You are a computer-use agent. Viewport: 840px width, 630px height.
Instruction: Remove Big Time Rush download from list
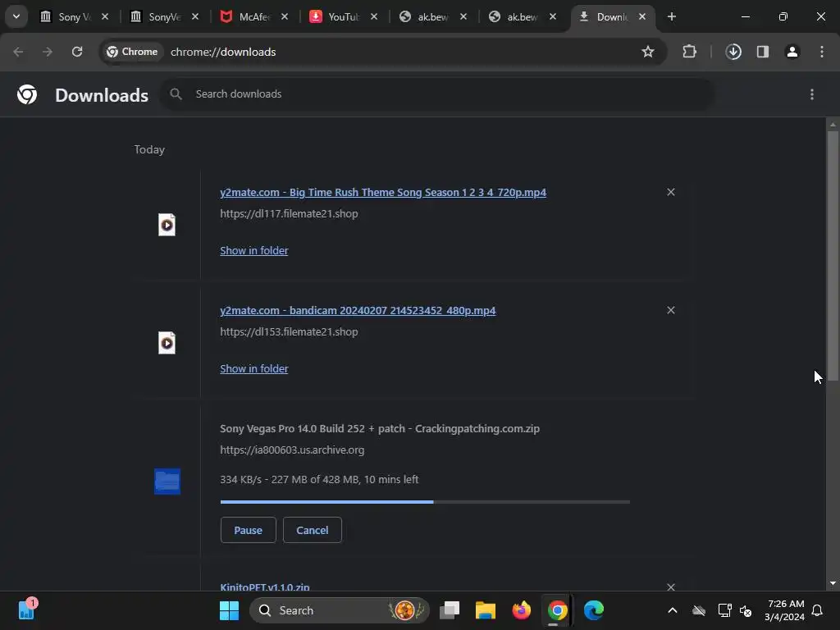point(671,192)
